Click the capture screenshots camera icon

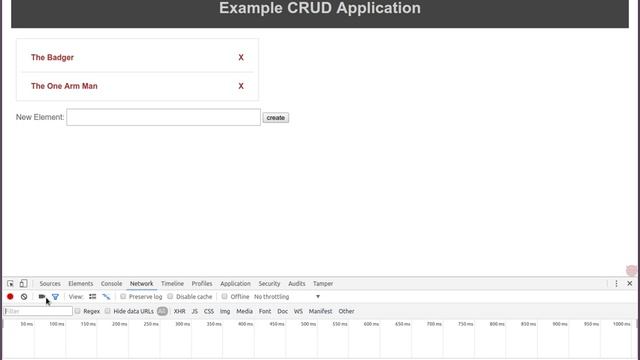click(42, 297)
